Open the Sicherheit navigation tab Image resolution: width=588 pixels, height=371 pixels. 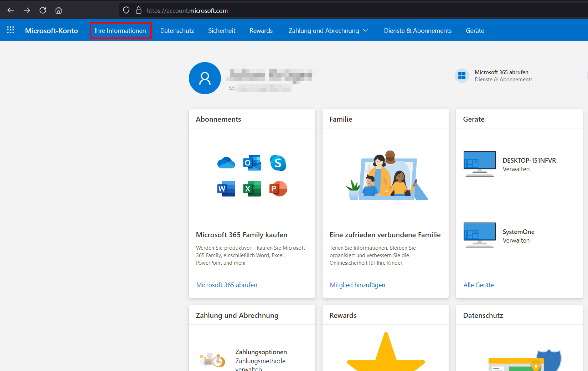click(222, 30)
